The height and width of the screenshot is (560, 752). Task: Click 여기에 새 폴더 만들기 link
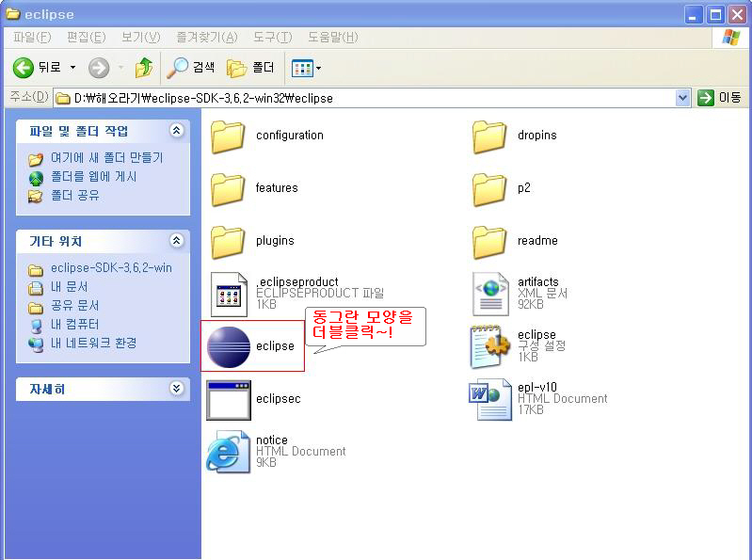pos(107,158)
